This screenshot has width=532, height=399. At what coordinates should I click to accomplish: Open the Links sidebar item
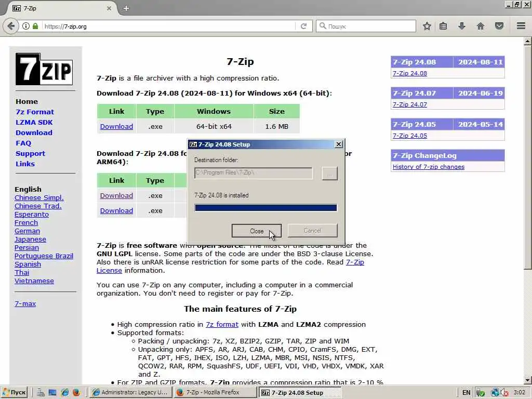tap(25, 164)
